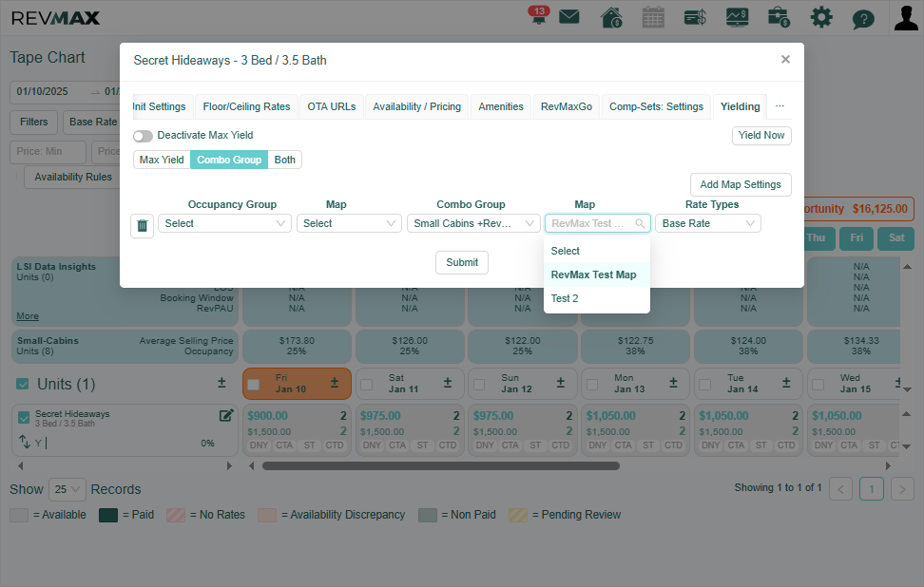This screenshot has width=924, height=587.
Task: Switch to Floor/Ceiling Rates tab
Action: click(x=246, y=106)
